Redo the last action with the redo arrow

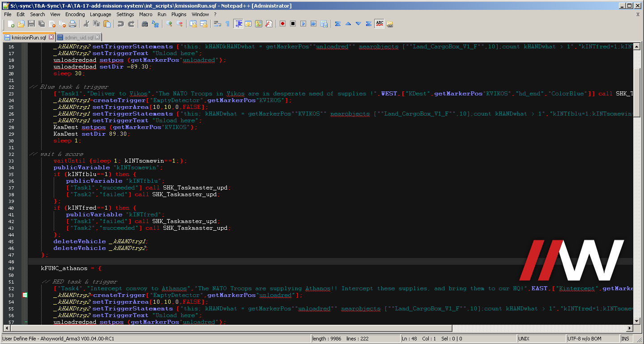click(131, 23)
